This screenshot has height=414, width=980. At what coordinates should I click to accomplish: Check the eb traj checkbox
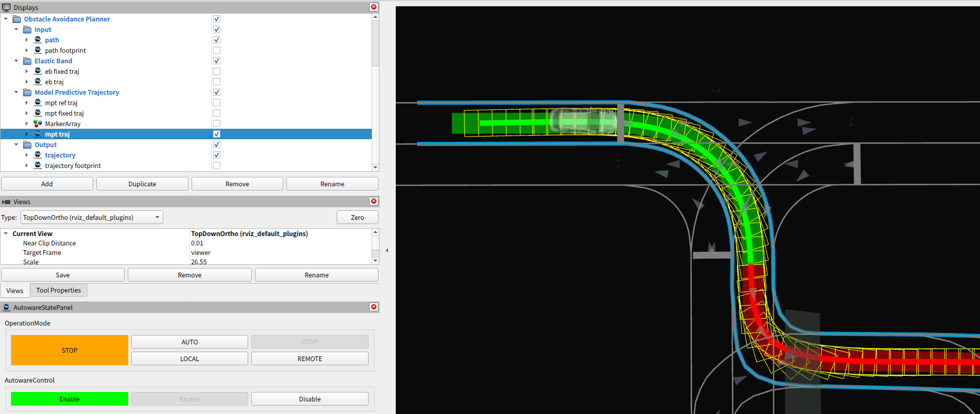[x=217, y=82]
